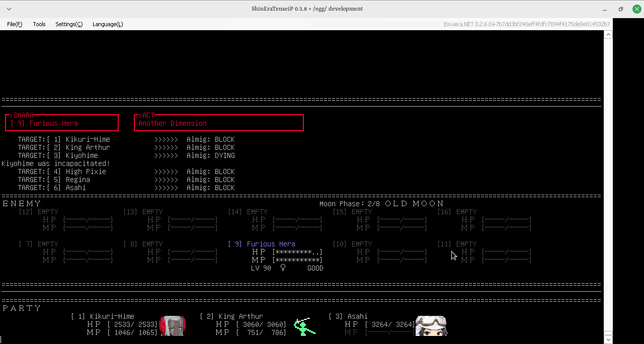The image size is (644, 344).
Task: Click target line [1] Kikuri-Hime
Action: tap(126, 139)
